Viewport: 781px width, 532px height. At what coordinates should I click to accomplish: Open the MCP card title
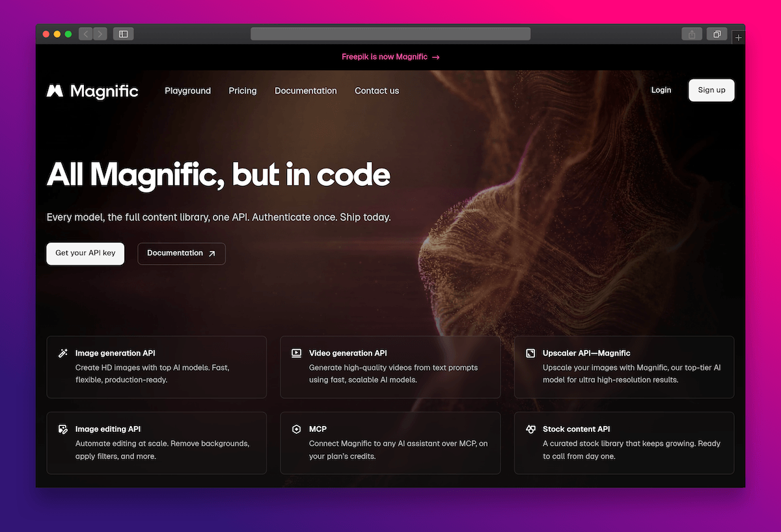pyautogui.click(x=318, y=429)
